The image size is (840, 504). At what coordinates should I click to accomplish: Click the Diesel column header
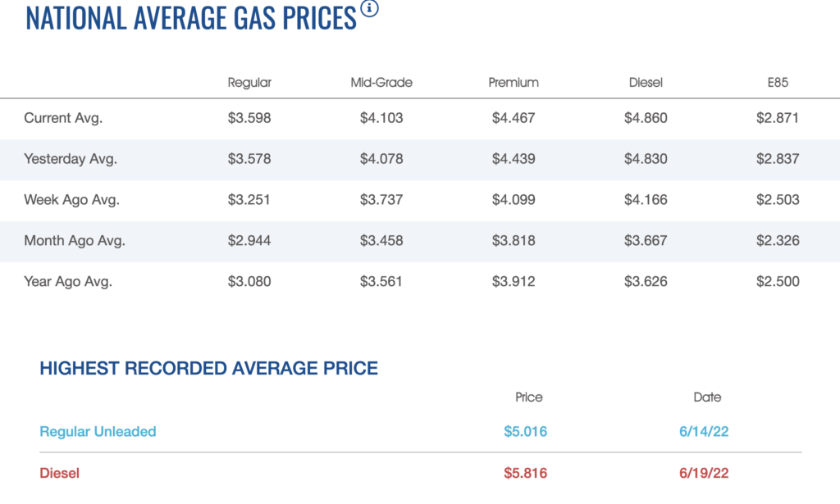click(646, 83)
